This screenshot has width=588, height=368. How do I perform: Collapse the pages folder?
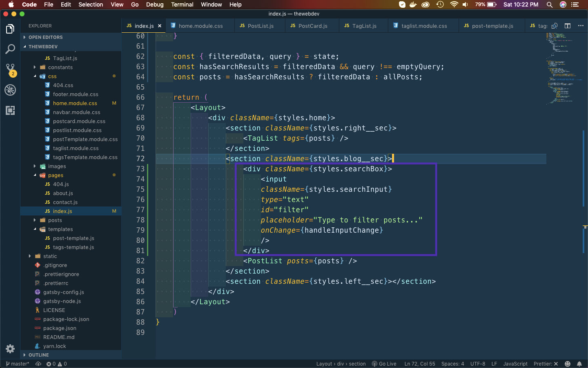point(71,175)
